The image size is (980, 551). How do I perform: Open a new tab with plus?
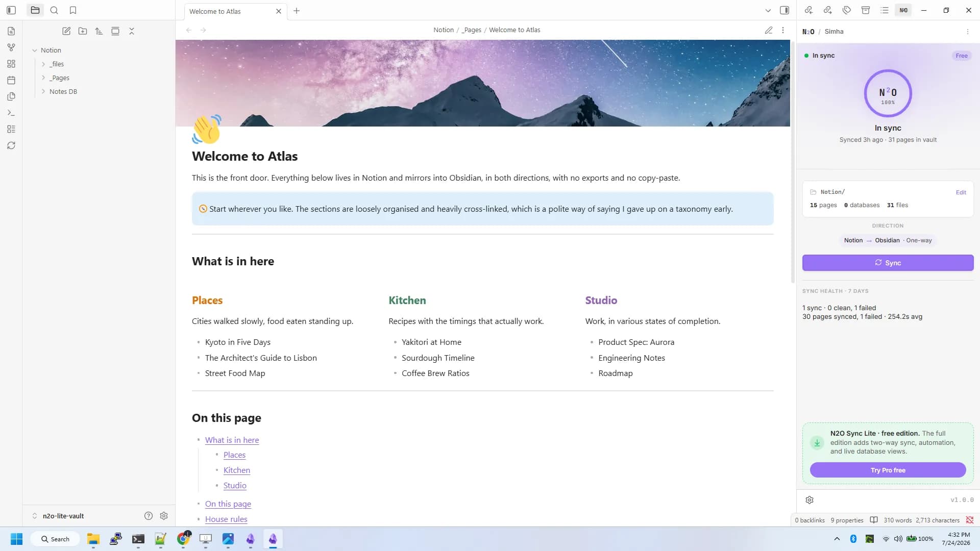(x=297, y=11)
